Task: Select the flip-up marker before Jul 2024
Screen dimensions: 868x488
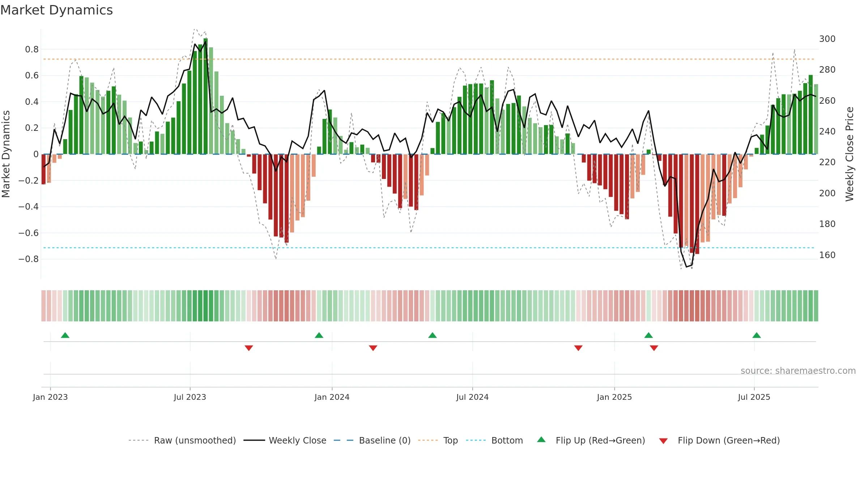Action: [433, 335]
